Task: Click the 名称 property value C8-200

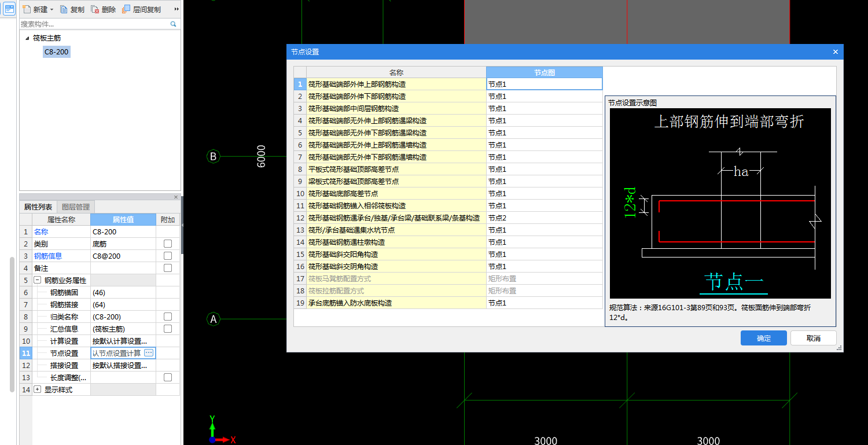Action: [x=123, y=231]
